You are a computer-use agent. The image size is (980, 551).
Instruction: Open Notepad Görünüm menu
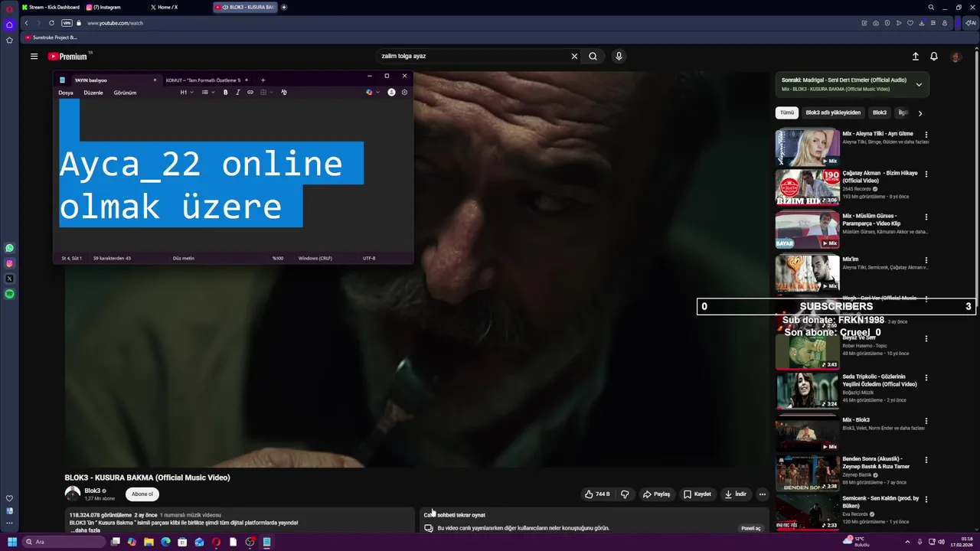125,93
